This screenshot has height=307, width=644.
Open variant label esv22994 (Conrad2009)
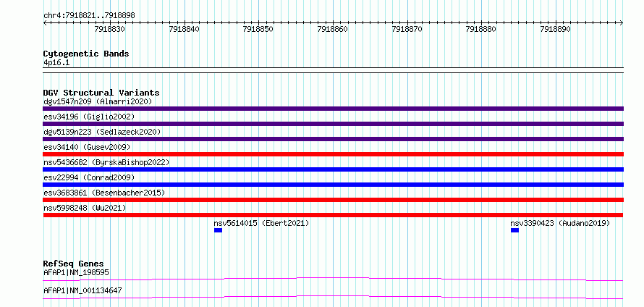[x=89, y=177]
